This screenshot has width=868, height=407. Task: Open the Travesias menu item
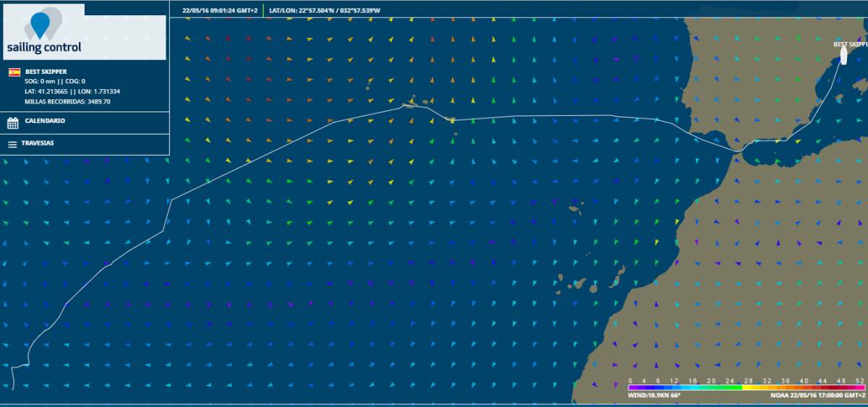tap(39, 143)
